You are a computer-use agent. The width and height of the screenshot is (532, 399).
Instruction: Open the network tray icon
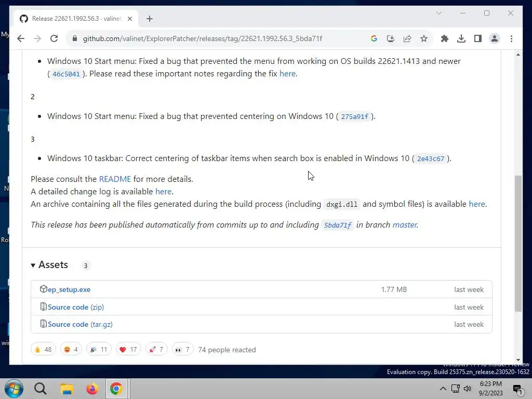(455, 389)
